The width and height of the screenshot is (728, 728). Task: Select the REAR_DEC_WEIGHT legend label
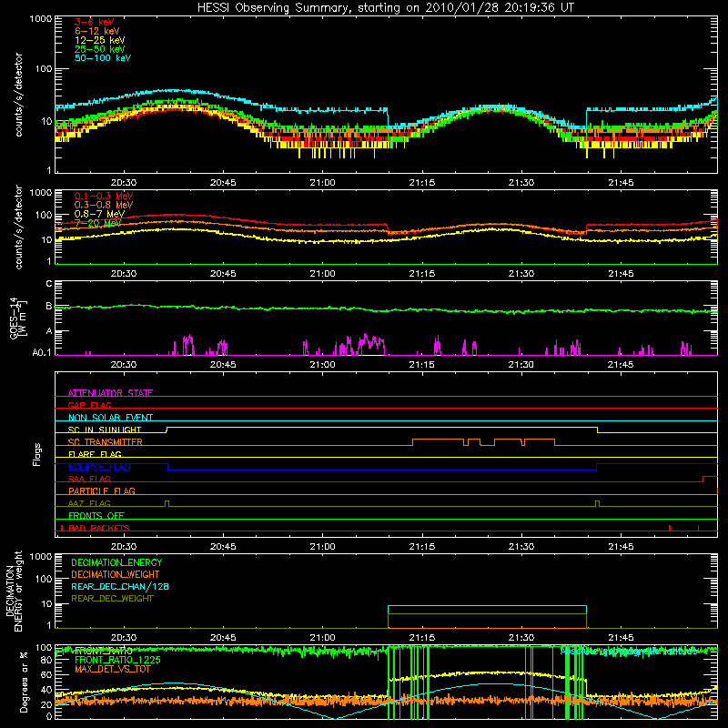(x=112, y=599)
